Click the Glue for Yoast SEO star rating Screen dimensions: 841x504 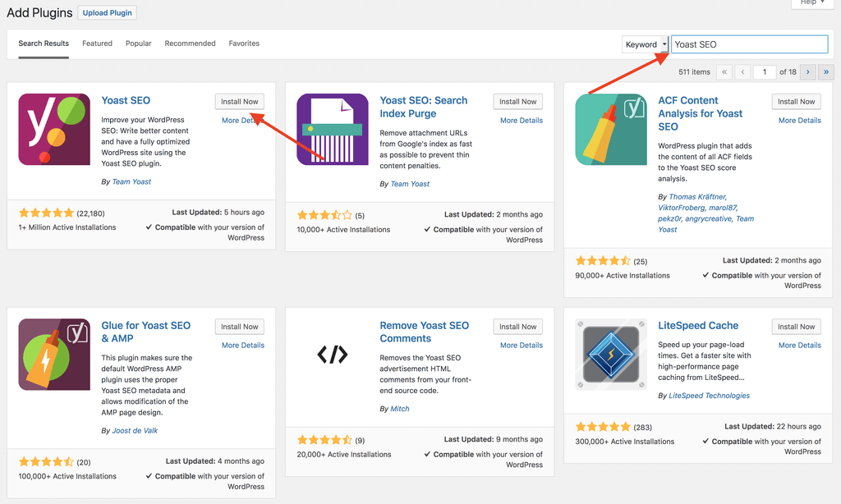click(47, 461)
